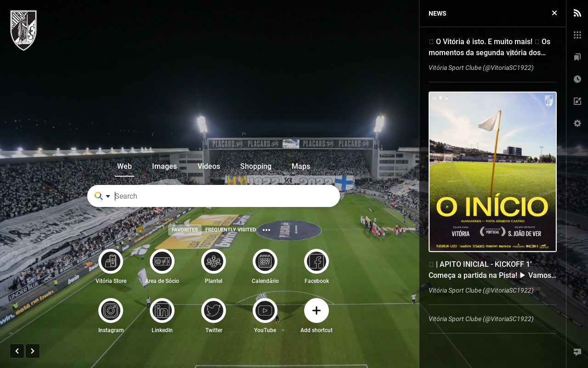Open the settings gear in sidebar
This screenshot has width=588, height=368.
tap(577, 123)
